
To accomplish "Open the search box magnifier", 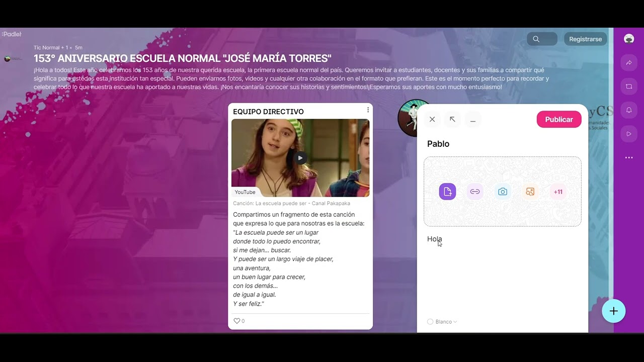I will pyautogui.click(x=536, y=39).
